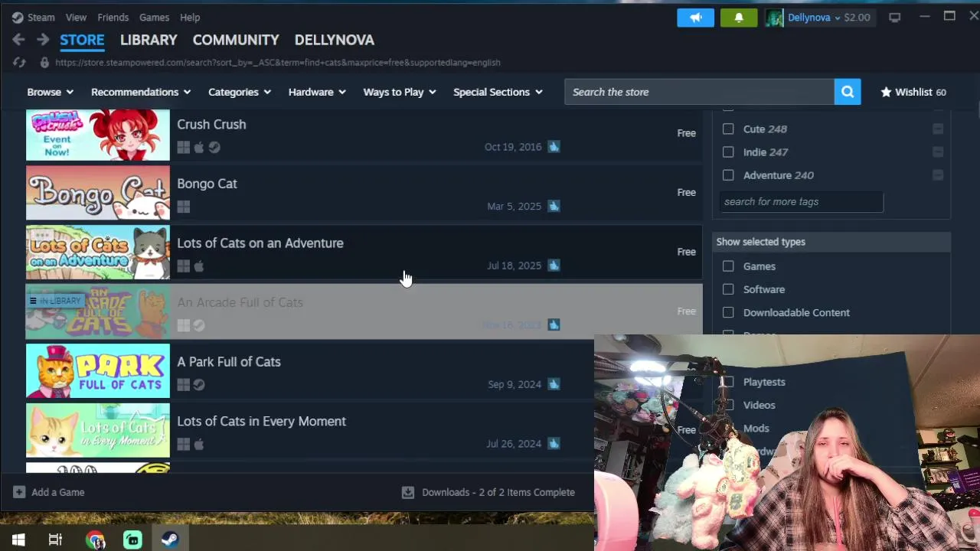980x551 pixels.
Task: Open Chrome from the taskbar
Action: pyautogui.click(x=95, y=540)
